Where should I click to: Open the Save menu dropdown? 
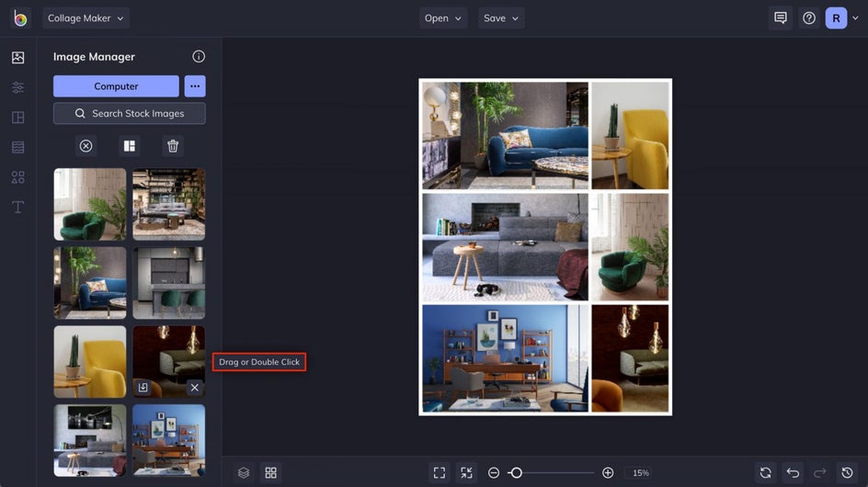(501, 18)
